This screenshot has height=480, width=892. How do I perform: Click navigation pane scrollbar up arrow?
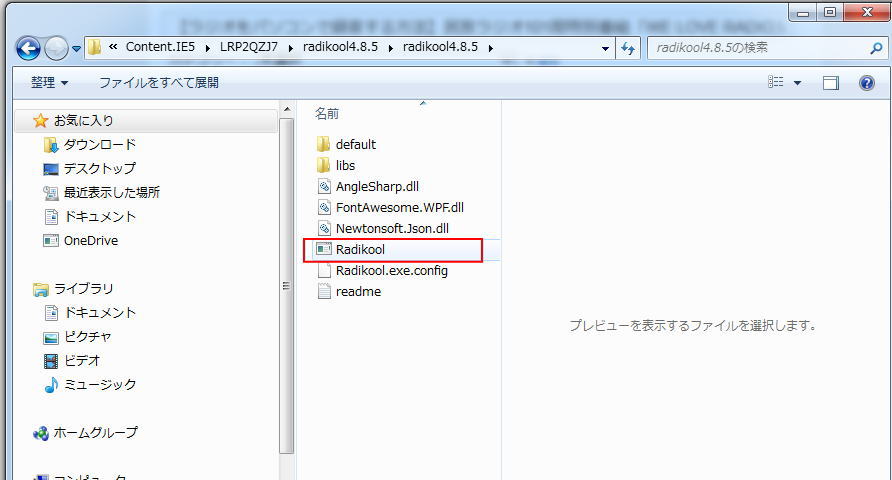[x=287, y=109]
